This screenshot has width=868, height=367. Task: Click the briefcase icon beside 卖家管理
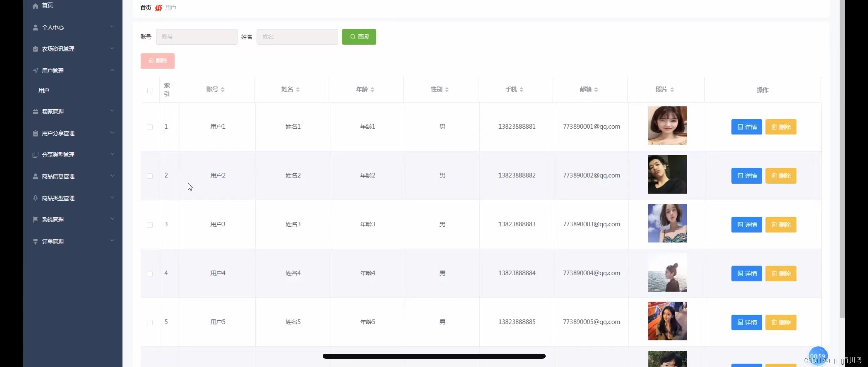pyautogui.click(x=35, y=111)
